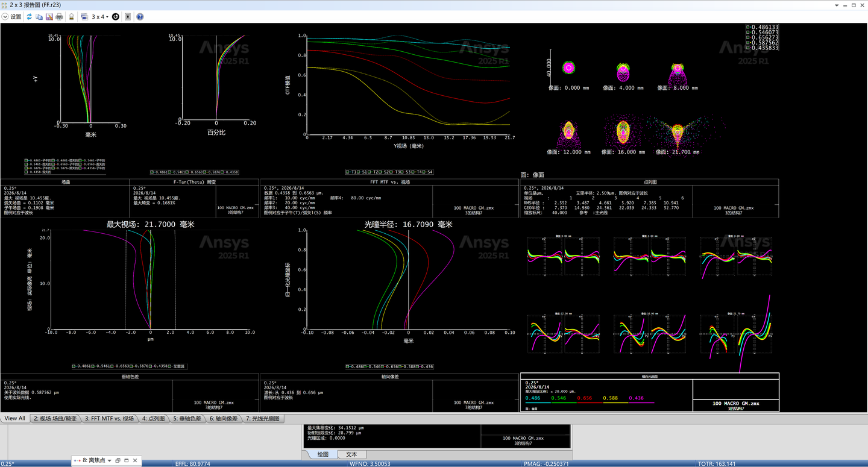
Task: Open tab 5: 垂轴色差
Action: (187, 418)
